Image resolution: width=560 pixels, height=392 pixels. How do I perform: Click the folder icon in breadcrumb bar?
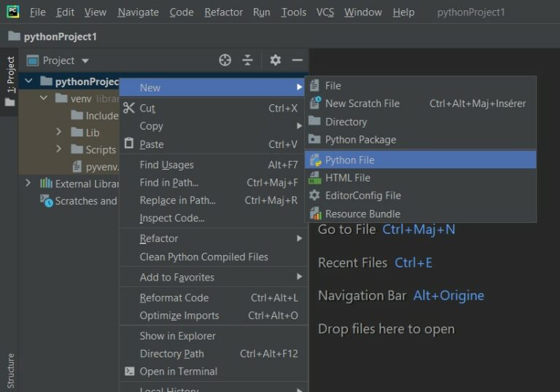tap(15, 36)
